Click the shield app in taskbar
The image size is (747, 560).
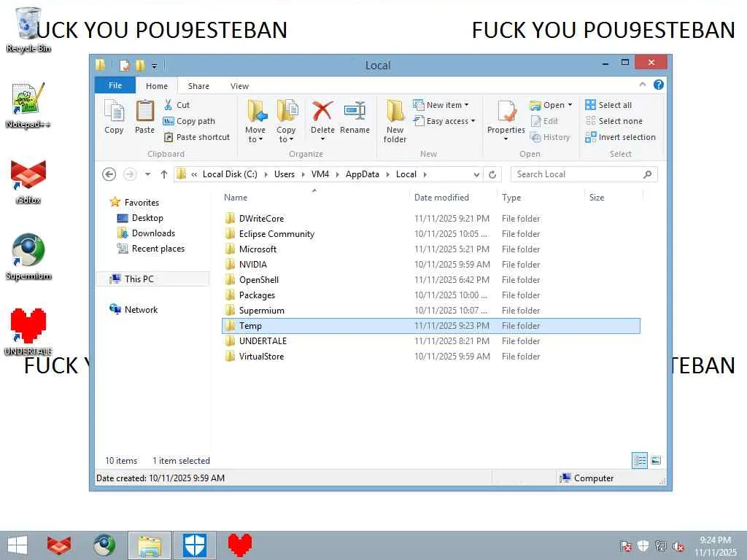pyautogui.click(x=195, y=545)
